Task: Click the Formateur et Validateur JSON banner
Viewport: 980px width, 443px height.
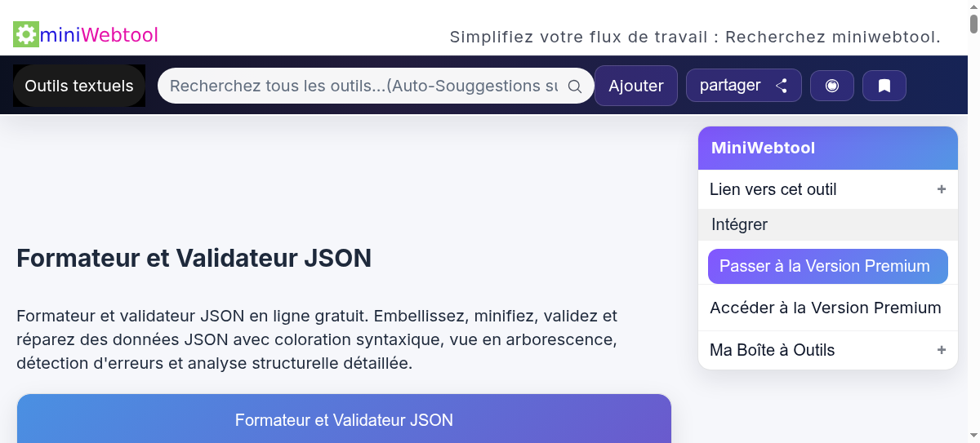Action: 344,419
